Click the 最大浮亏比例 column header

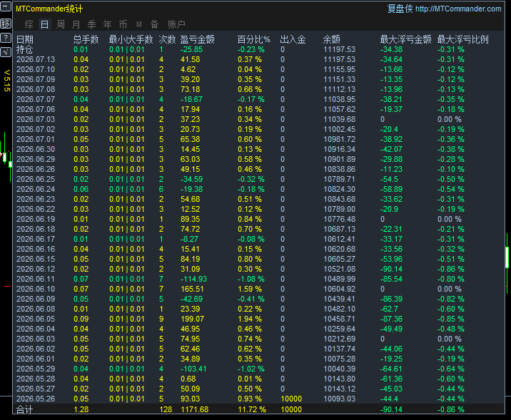(462, 40)
